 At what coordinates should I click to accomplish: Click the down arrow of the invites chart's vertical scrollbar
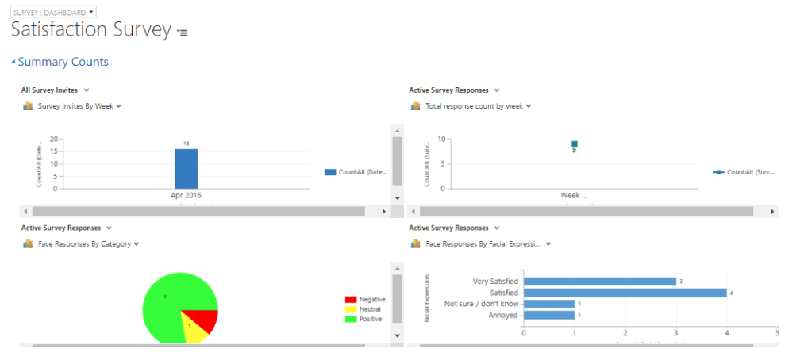pos(396,198)
